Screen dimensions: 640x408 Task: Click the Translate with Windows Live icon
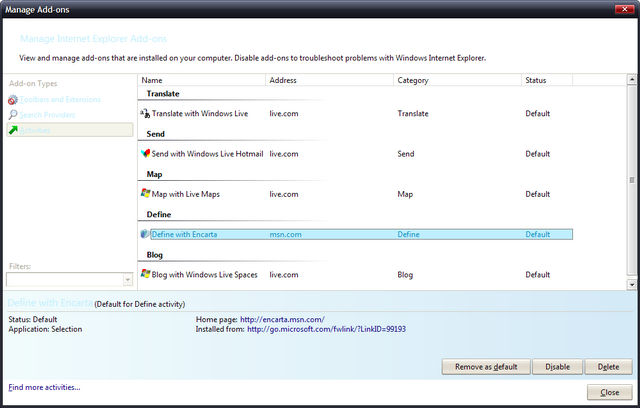click(145, 113)
